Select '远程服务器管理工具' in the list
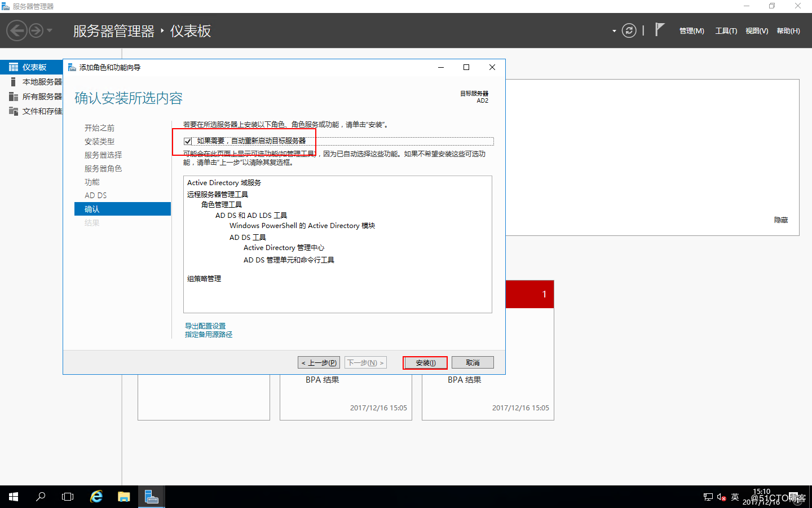The width and height of the screenshot is (812, 508). click(x=218, y=195)
